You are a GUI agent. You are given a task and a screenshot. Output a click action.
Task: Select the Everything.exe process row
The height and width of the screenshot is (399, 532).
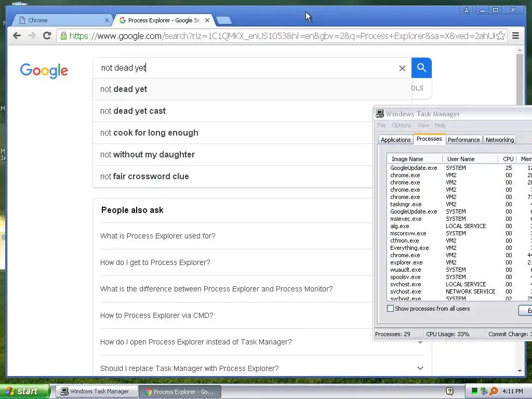pyautogui.click(x=459, y=248)
